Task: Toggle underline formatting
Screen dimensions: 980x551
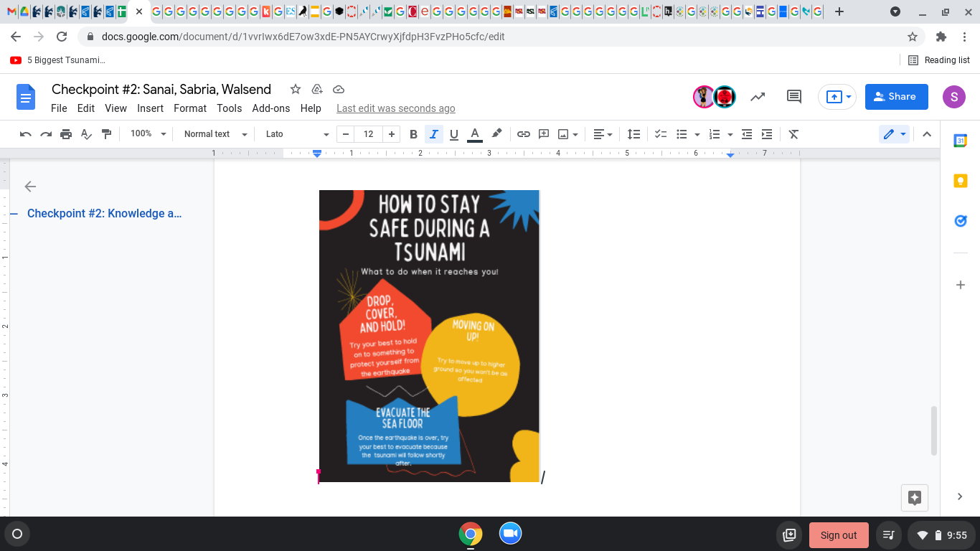Action: [x=453, y=134]
